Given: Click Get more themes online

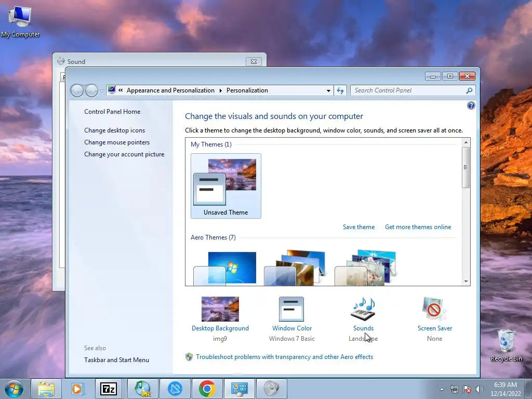Looking at the screenshot, I should (x=418, y=227).
